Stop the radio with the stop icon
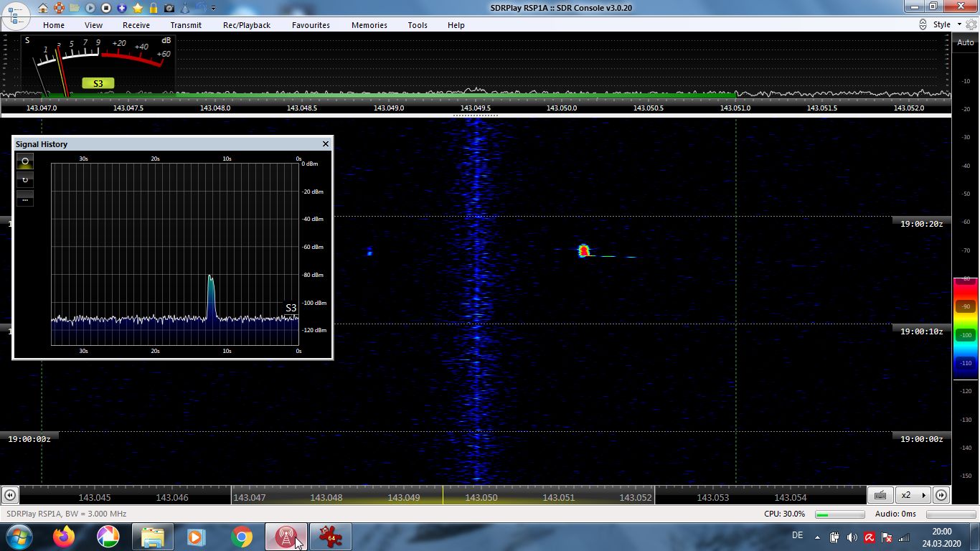The height and width of the screenshot is (551, 980). pyautogui.click(x=106, y=8)
